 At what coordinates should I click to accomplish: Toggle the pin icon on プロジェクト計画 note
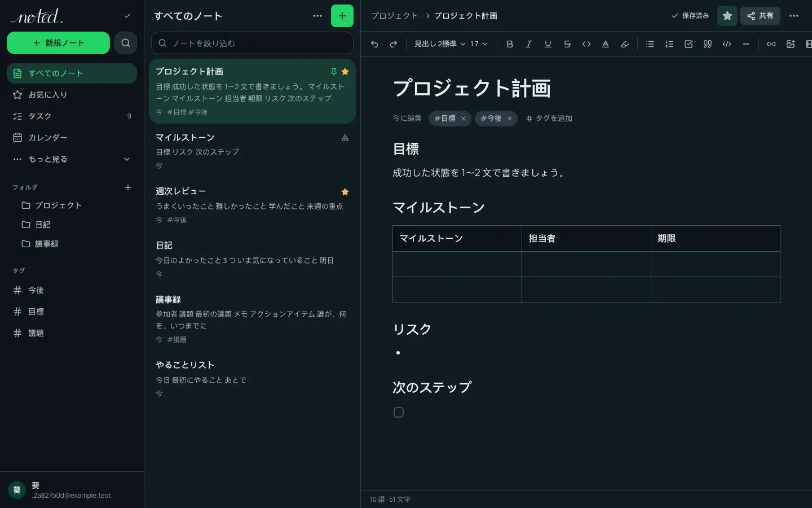(334, 72)
